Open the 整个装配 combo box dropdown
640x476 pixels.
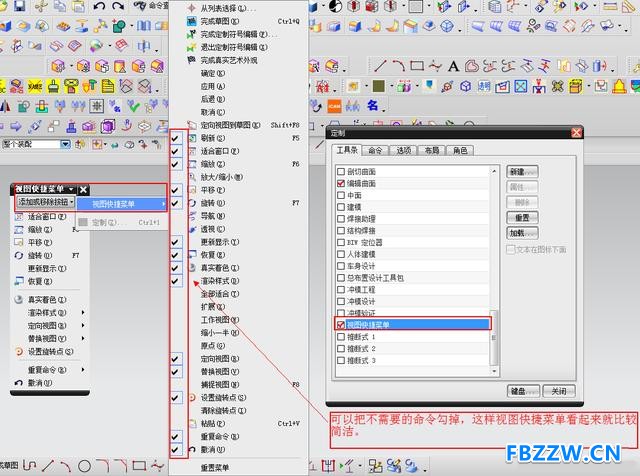65,144
